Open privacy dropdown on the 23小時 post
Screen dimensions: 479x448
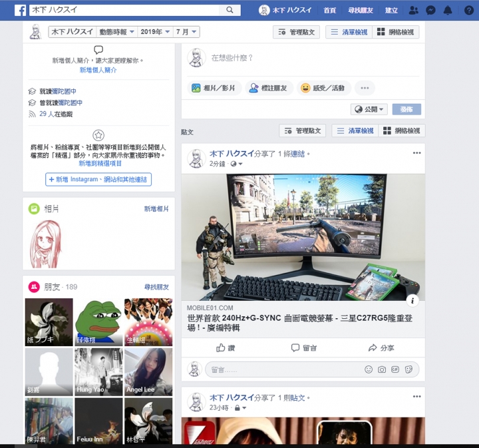point(240,407)
